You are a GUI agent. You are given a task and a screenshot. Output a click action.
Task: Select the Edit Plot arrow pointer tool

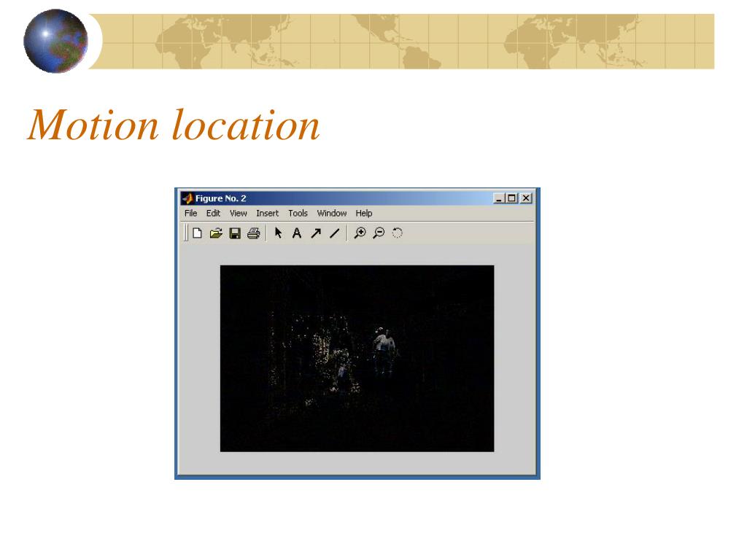pyautogui.click(x=278, y=233)
